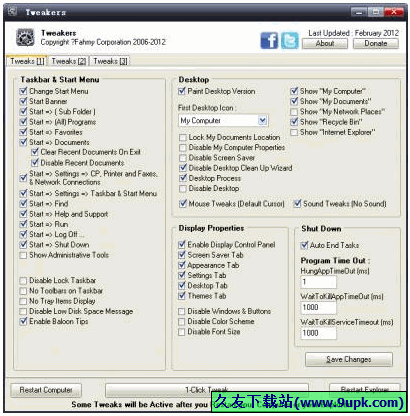Expand the First Desktop Icon dropdown
Screen dimensions: 410x416
263,120
